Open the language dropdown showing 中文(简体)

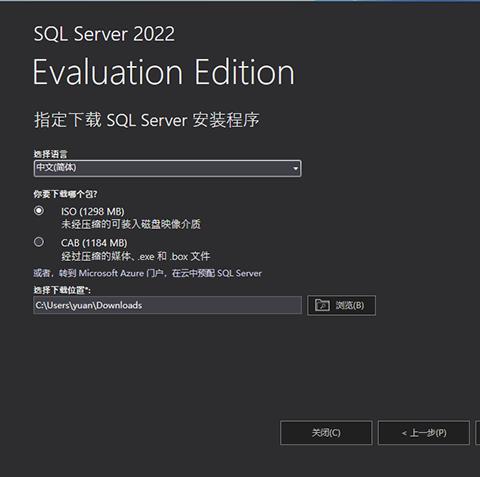(168, 168)
